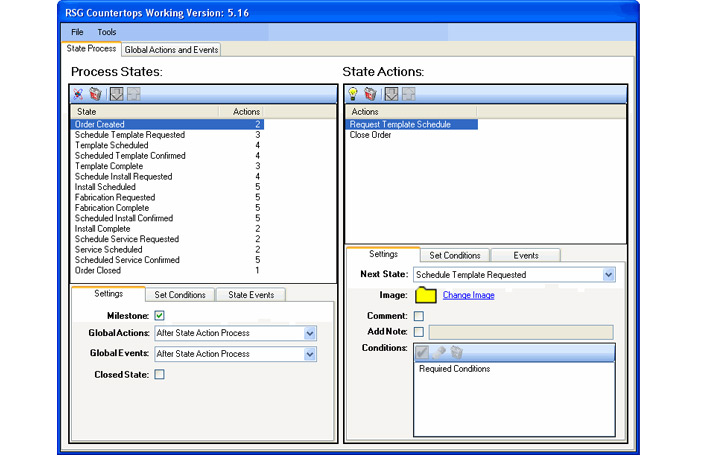Click the move up arrow icon in Process States toolbar
This screenshot has width=707, height=458.
click(134, 94)
